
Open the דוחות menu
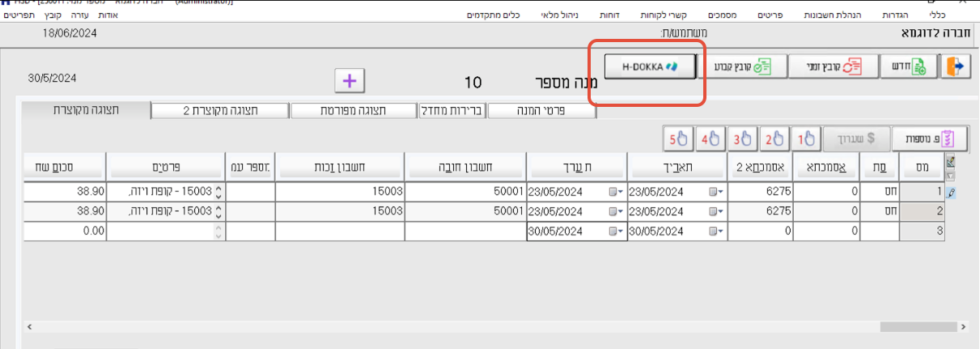click(609, 15)
